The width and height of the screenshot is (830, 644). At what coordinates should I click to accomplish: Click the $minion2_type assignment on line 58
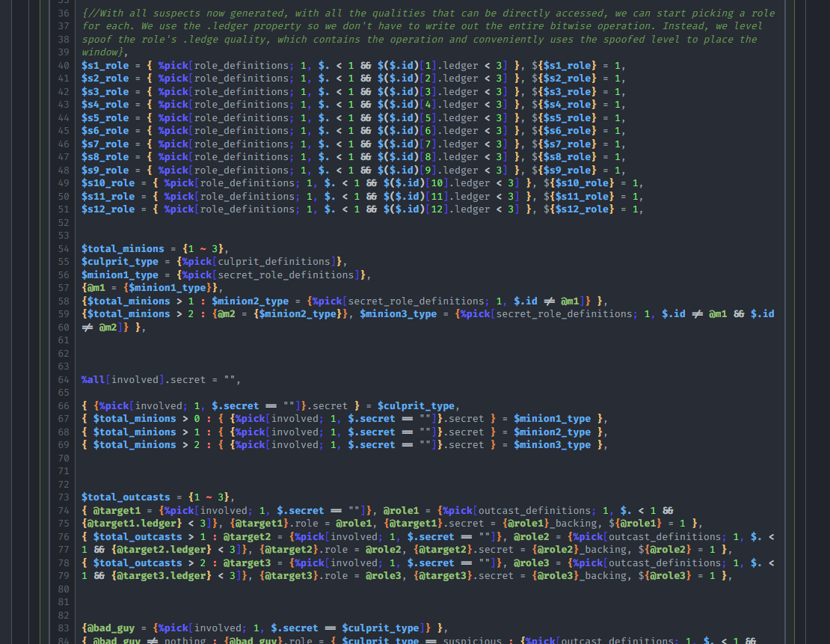coord(250,301)
